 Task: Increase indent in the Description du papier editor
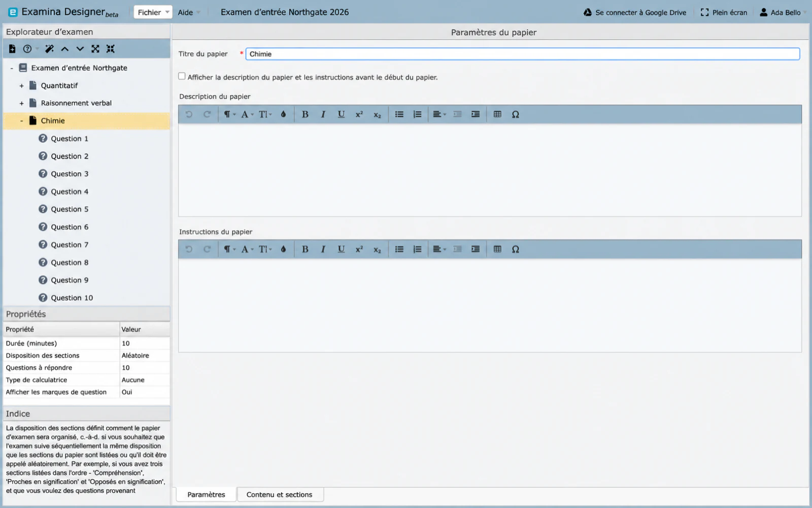pyautogui.click(x=476, y=114)
